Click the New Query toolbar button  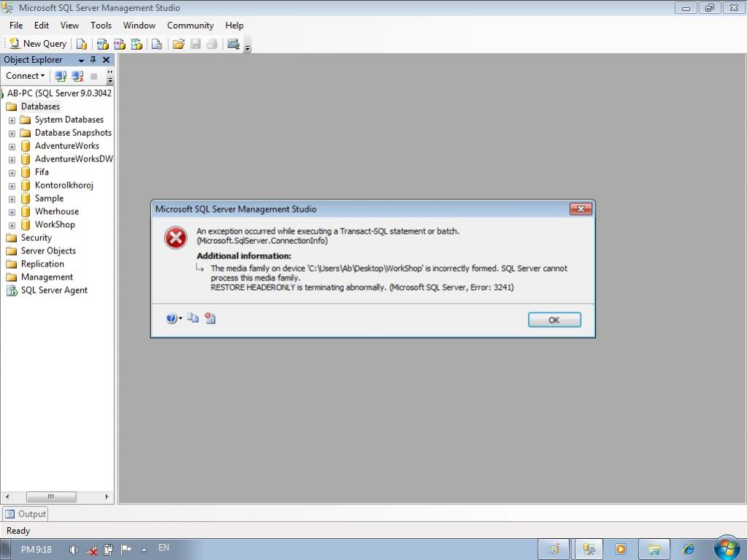pos(37,44)
